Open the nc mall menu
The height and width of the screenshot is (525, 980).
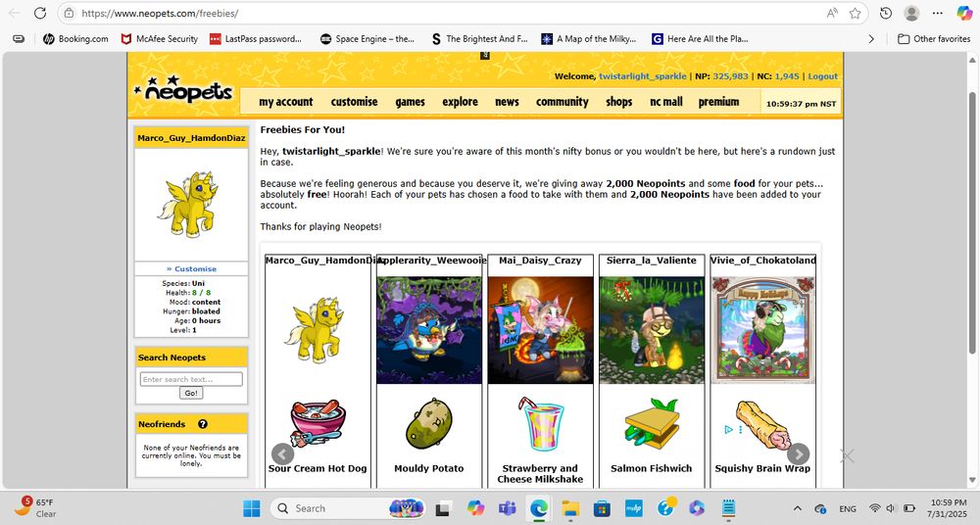coord(666,102)
